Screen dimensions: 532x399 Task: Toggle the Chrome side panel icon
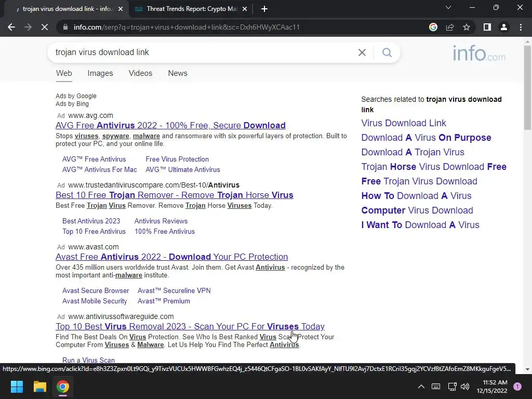(487, 27)
